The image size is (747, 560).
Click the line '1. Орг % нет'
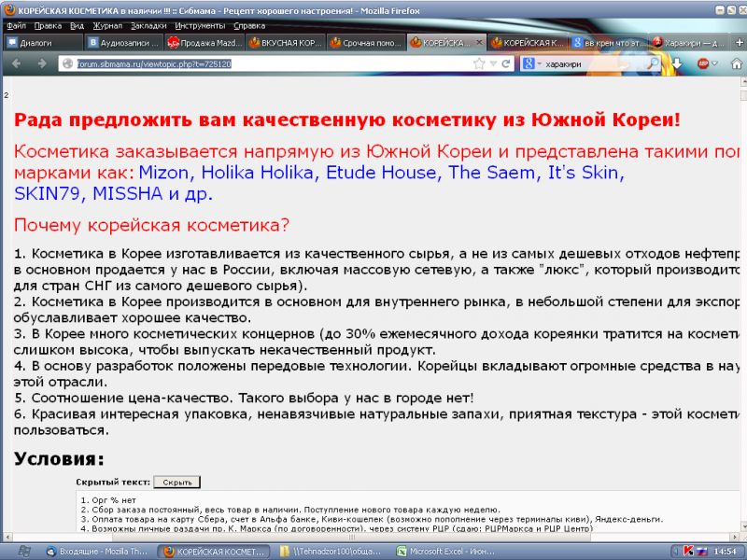point(108,500)
